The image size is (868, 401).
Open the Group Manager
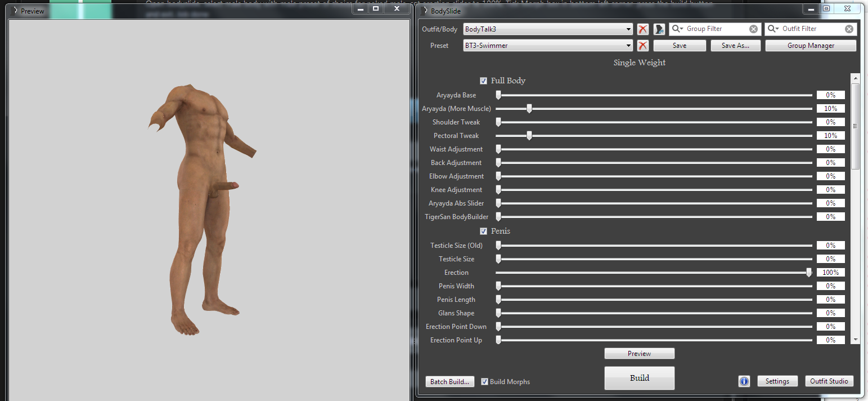coord(811,46)
